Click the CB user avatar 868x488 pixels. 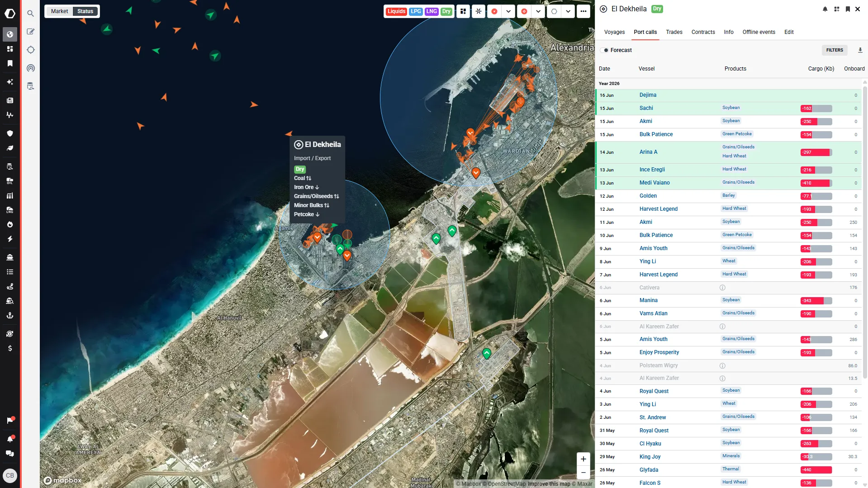[x=10, y=475]
